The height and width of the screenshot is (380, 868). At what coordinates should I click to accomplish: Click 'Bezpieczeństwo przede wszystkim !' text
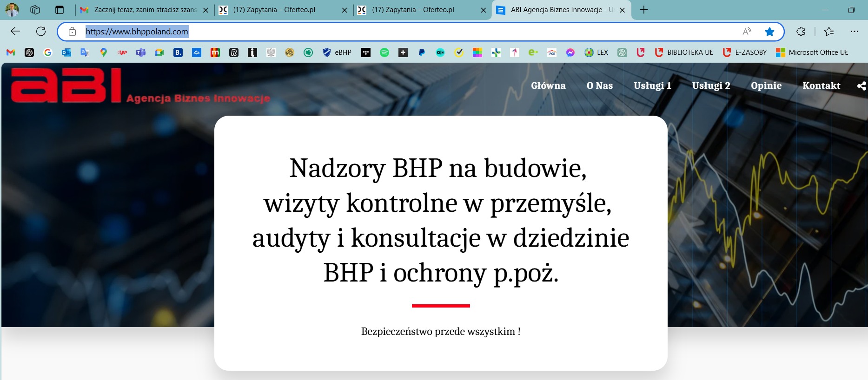click(441, 331)
